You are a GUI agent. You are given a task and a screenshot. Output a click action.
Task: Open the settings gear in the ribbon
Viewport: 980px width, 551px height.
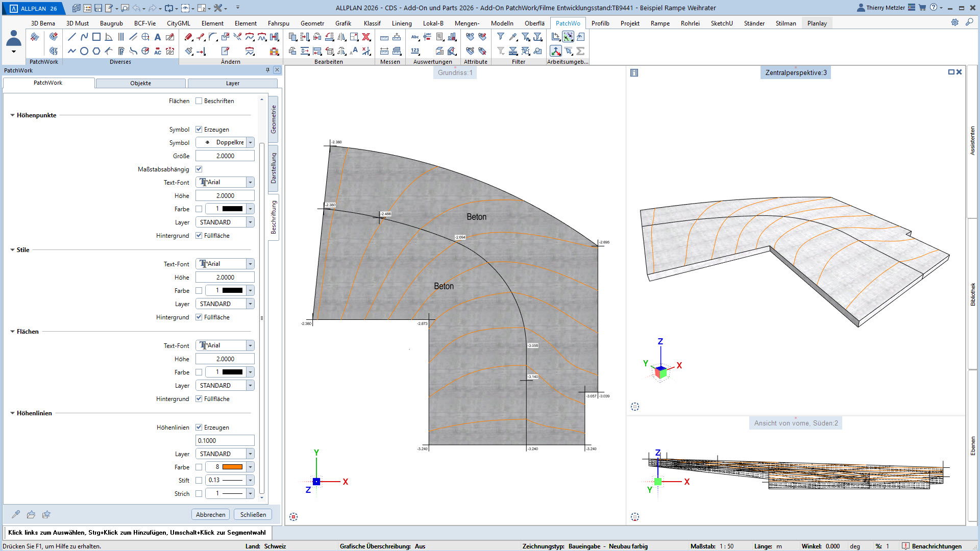tap(954, 22)
